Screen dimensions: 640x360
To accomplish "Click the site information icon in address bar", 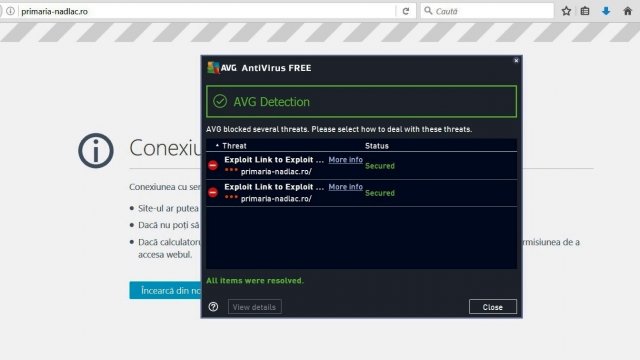I will (x=11, y=11).
